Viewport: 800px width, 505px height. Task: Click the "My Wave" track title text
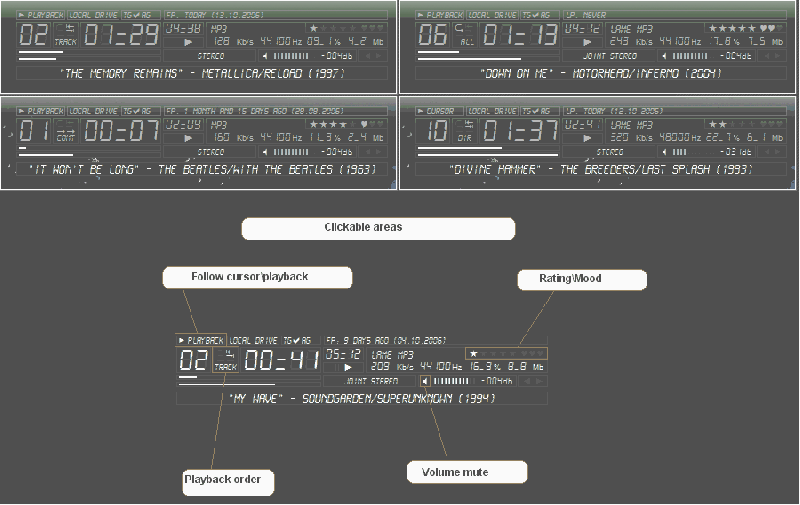[x=361, y=398]
